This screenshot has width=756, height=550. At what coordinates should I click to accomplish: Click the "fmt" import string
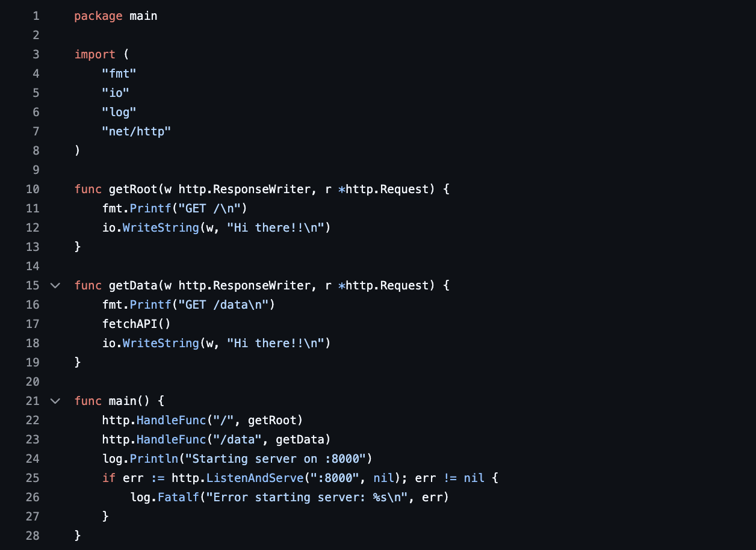(119, 73)
